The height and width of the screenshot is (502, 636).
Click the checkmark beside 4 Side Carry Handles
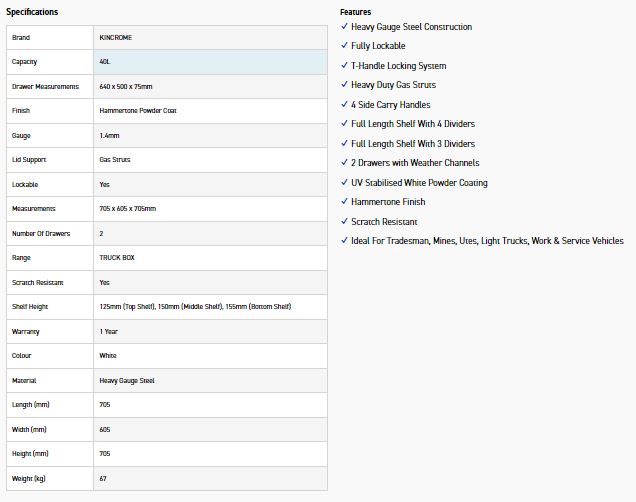(x=344, y=104)
